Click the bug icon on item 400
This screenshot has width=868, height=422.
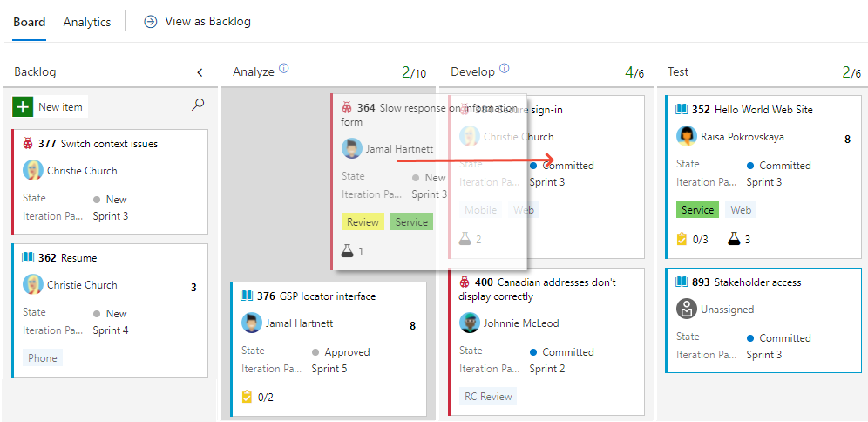[x=465, y=282]
